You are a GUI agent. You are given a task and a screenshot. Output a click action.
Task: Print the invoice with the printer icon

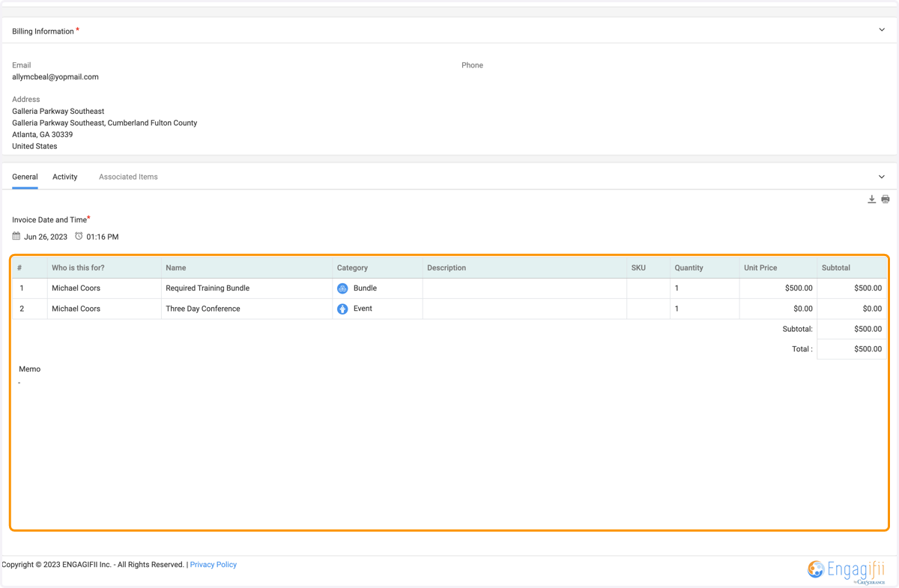pos(886,199)
